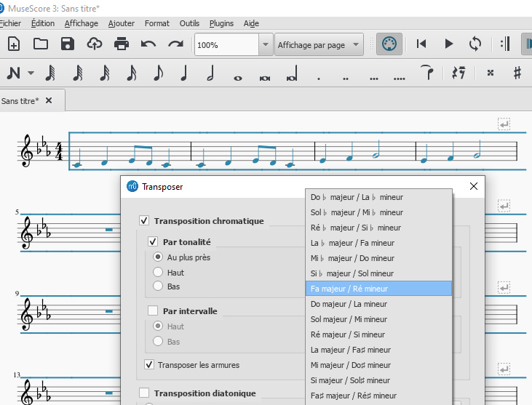Uncheck Transposition chromatique checkbox

(x=145, y=221)
